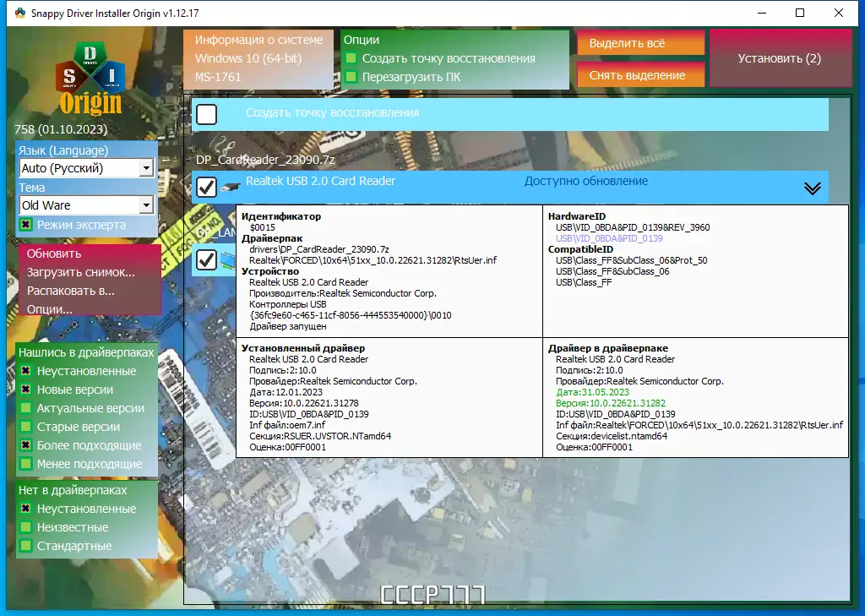865x616 pixels.
Task: Open 'Информация о системе' panel
Action: [x=258, y=58]
